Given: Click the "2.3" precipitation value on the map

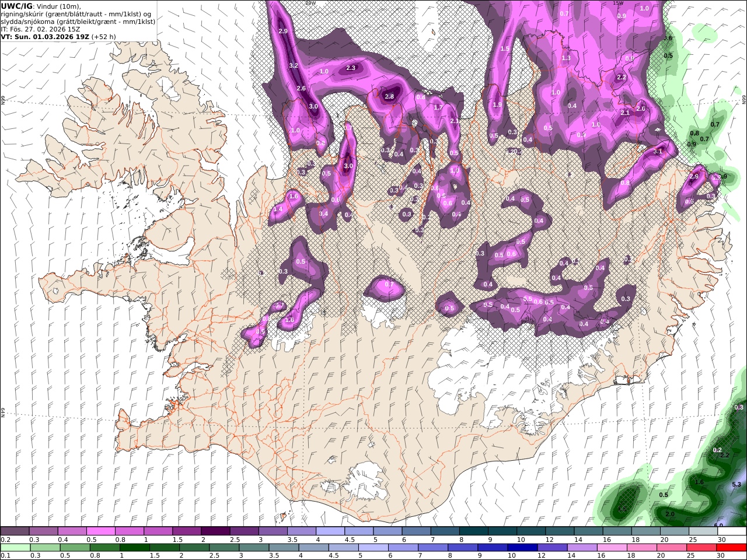Looking at the screenshot, I should pyautogui.click(x=351, y=68).
